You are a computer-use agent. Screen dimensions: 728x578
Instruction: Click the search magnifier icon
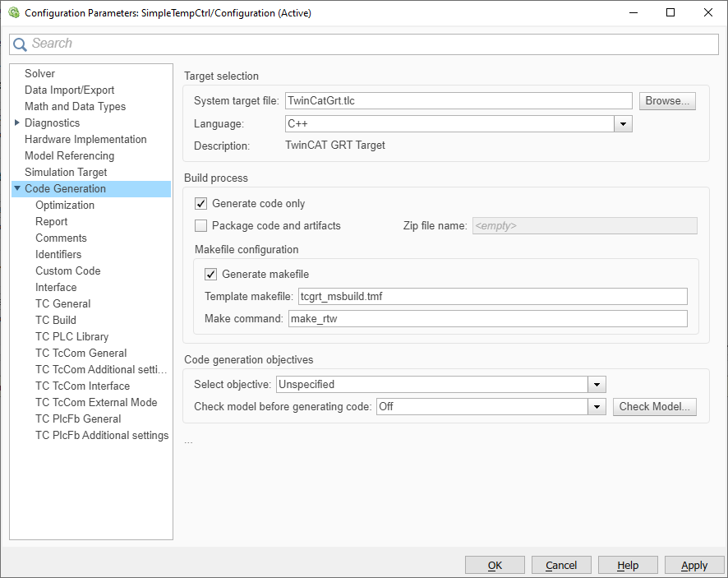20,44
